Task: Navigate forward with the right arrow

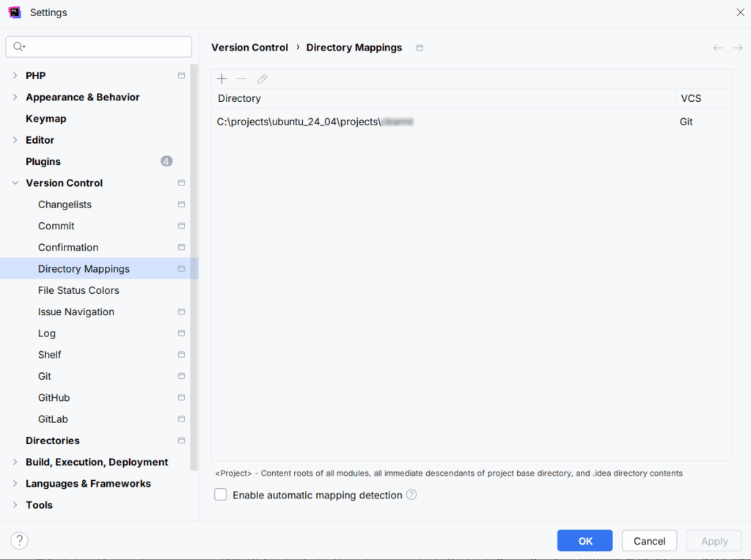Action: point(738,48)
